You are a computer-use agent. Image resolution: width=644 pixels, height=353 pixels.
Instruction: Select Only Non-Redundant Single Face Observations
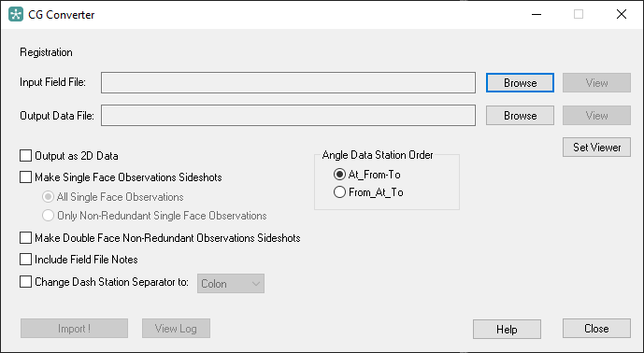pos(48,216)
